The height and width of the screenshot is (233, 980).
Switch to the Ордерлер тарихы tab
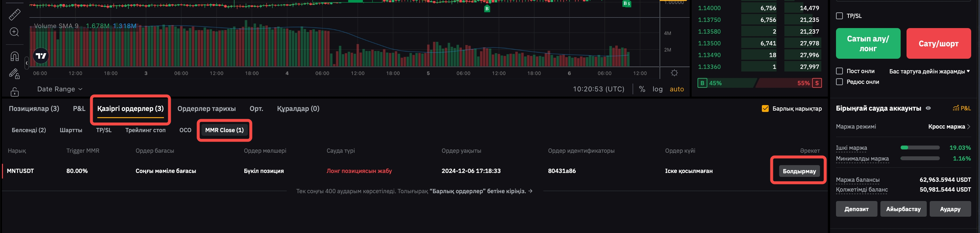click(x=206, y=109)
